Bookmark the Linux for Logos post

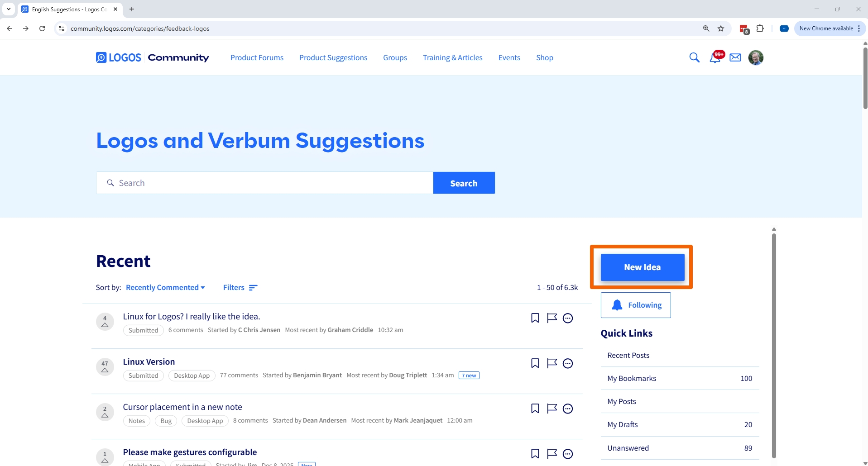(535, 318)
